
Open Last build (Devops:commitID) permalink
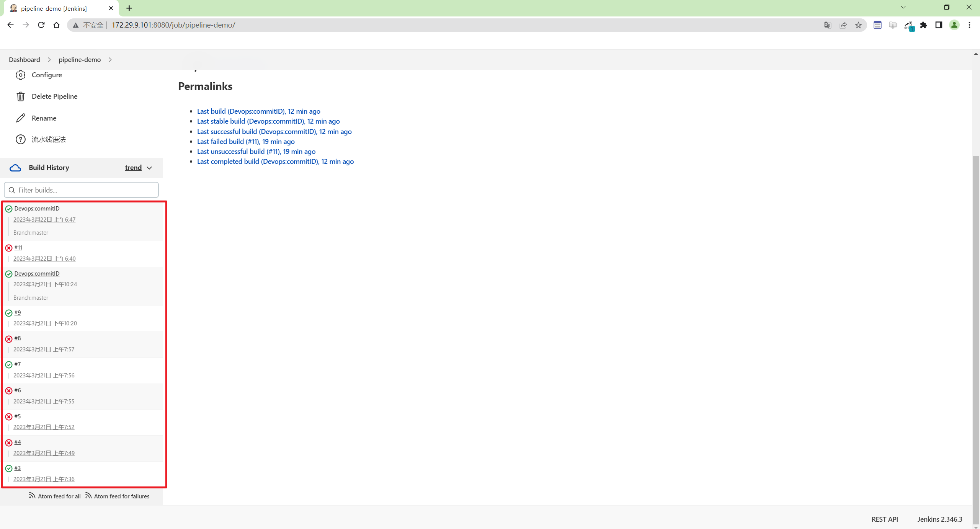click(x=258, y=111)
